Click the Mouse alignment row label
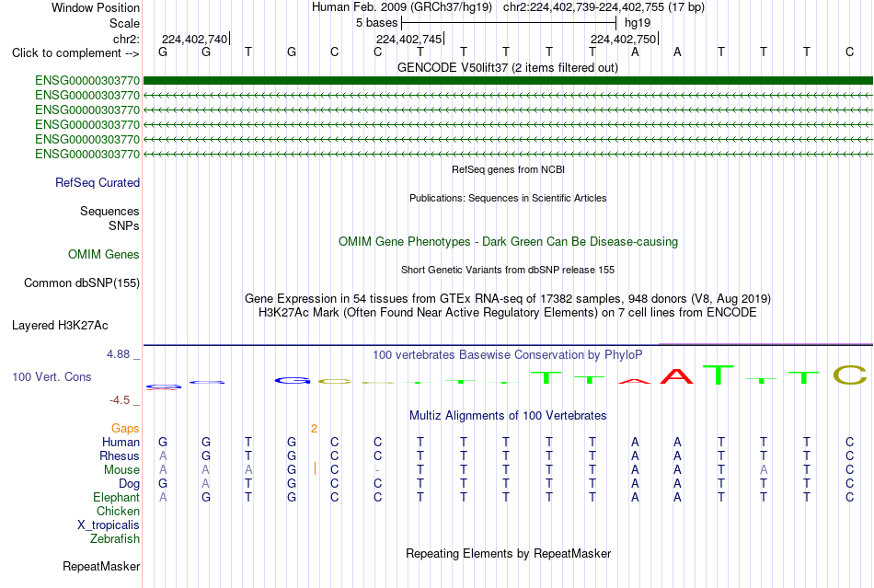 tap(122, 470)
